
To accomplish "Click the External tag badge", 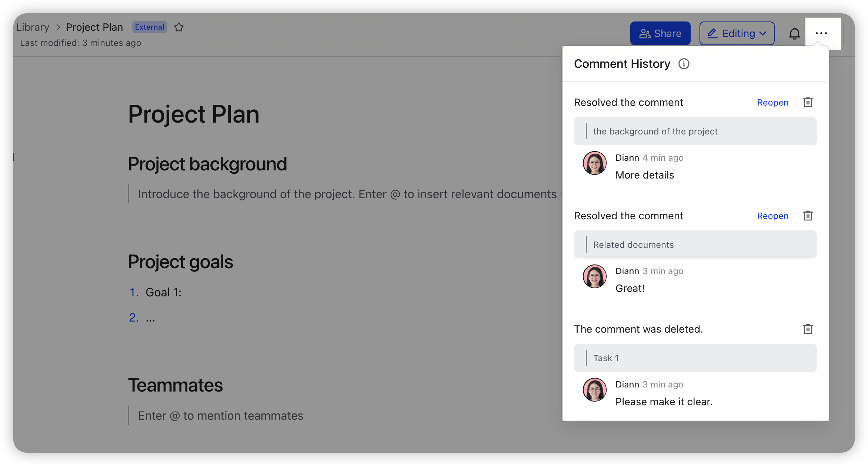I will (150, 27).
